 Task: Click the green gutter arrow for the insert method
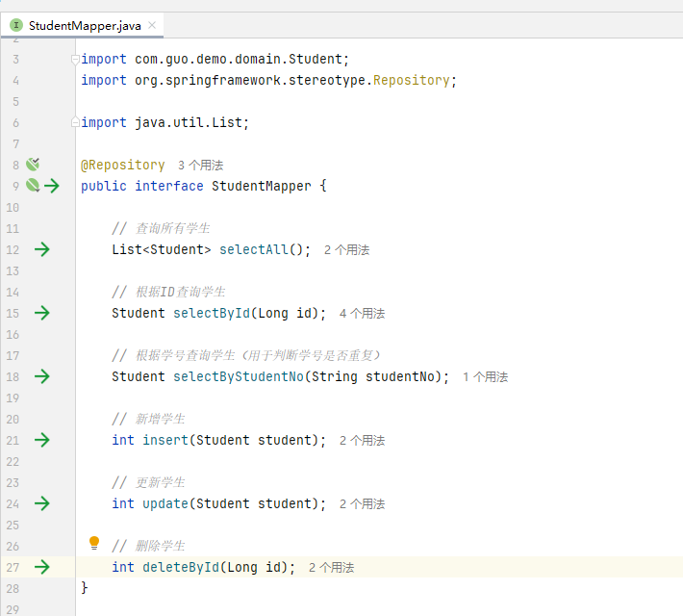pyautogui.click(x=42, y=440)
